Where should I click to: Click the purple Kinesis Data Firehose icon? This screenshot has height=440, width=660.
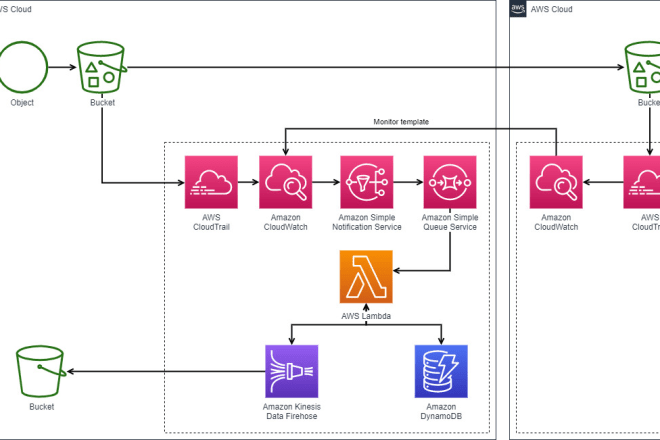pos(292,371)
